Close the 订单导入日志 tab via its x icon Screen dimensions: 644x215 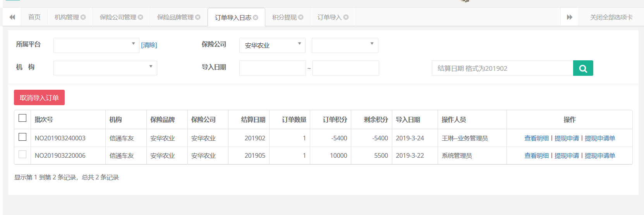(x=255, y=17)
